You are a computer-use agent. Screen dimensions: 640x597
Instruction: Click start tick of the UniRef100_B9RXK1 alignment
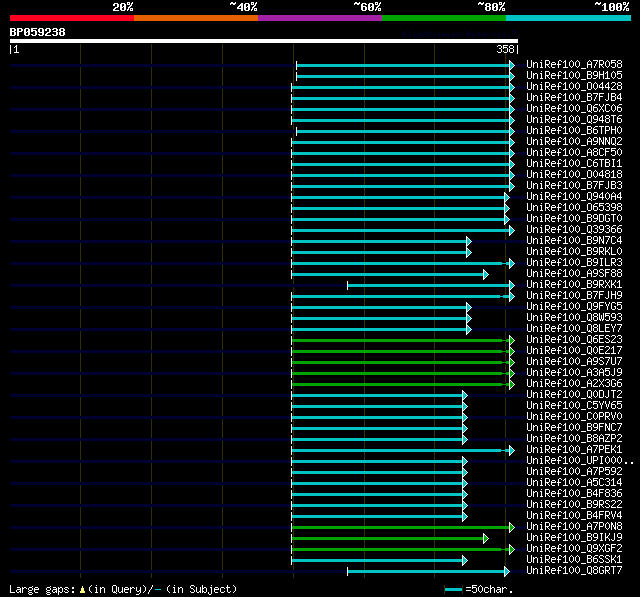(x=347, y=285)
